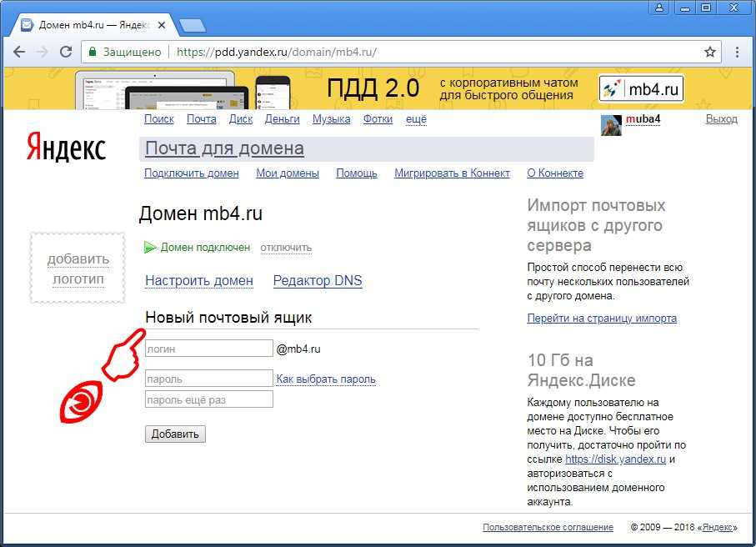
Task: Open Настроить домен
Action: pos(199,281)
